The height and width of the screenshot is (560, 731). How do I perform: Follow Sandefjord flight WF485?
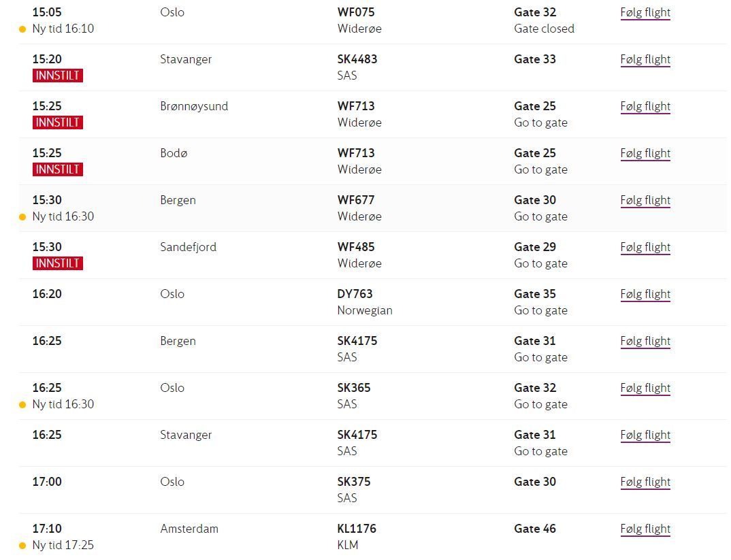pyautogui.click(x=645, y=248)
